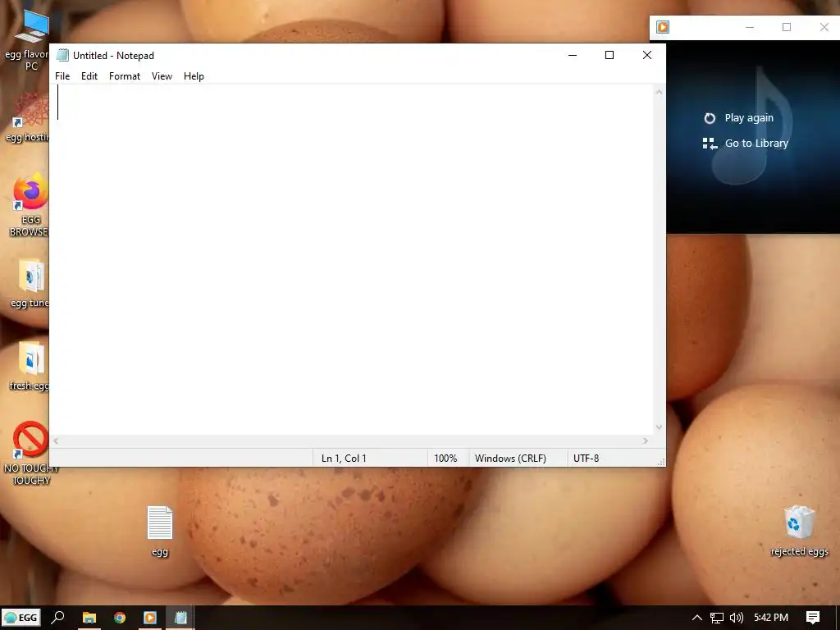This screenshot has height=630, width=840.
Task: Open the EGG Start button
Action: (21, 618)
